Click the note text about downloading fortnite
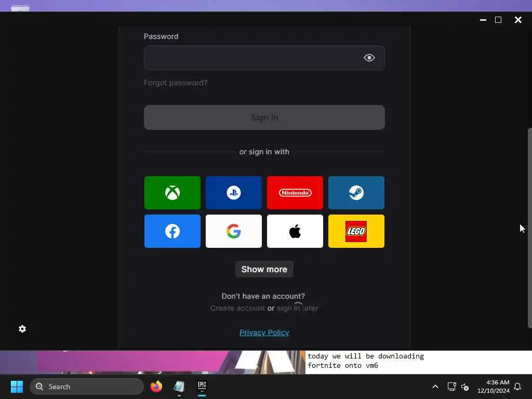532x399 pixels. (366, 361)
